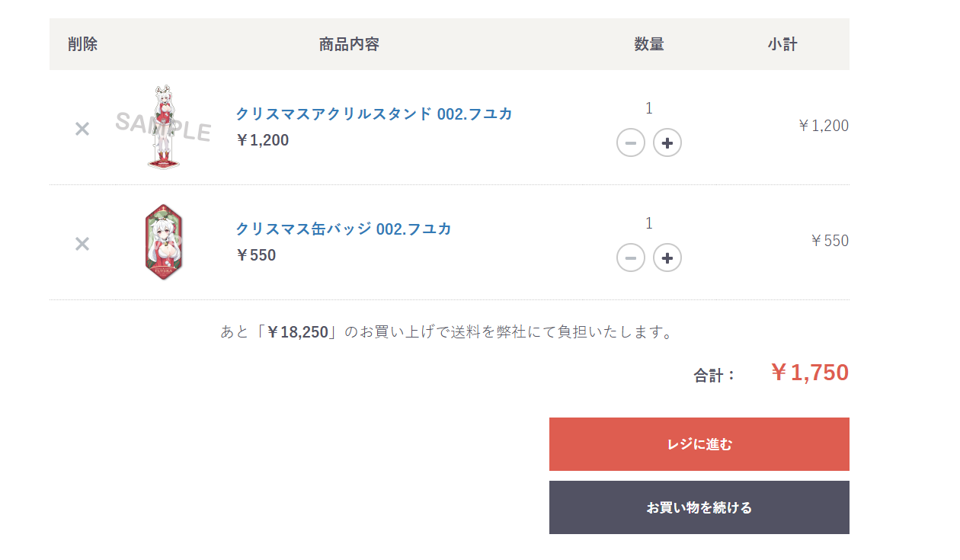
Task: Open the red can badge thumbnail
Action: pos(163,242)
